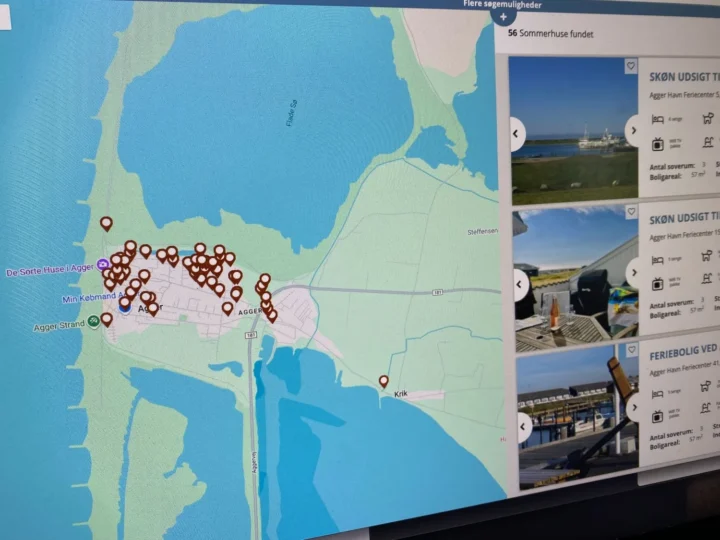
Task: Click the dog icon in Feriecenter 15 card
Action: click(706, 255)
